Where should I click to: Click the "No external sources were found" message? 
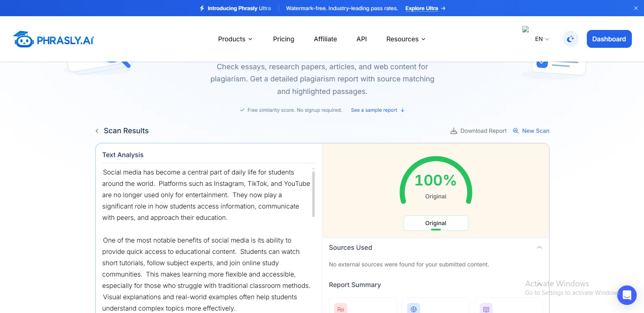pos(409,264)
